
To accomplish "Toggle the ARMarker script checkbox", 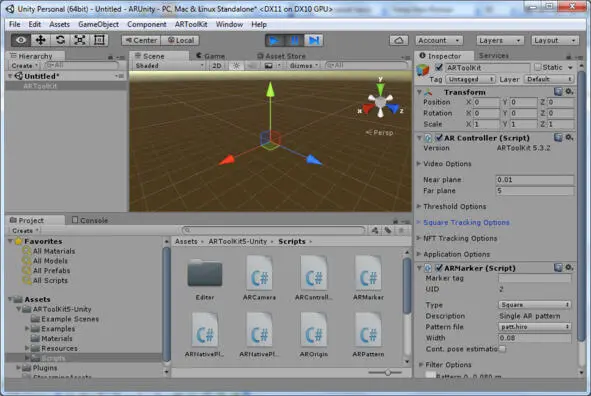I will (x=439, y=268).
